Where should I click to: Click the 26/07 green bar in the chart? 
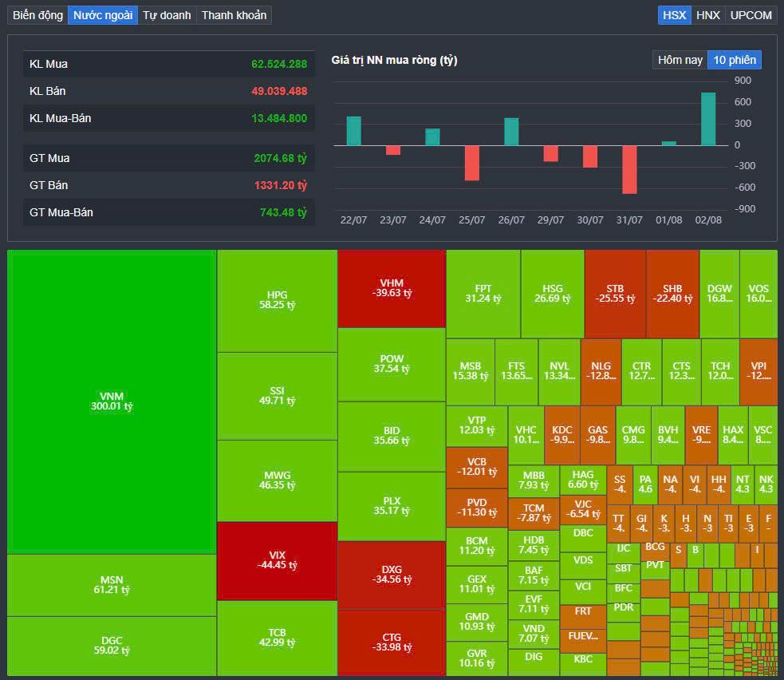click(511, 132)
